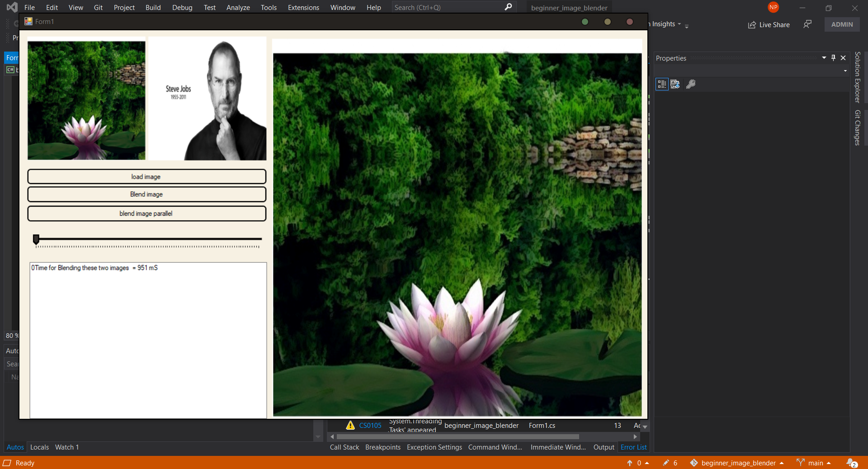Image resolution: width=868 pixels, height=469 pixels.
Task: Open the Live Share session icon
Action: 751,24
